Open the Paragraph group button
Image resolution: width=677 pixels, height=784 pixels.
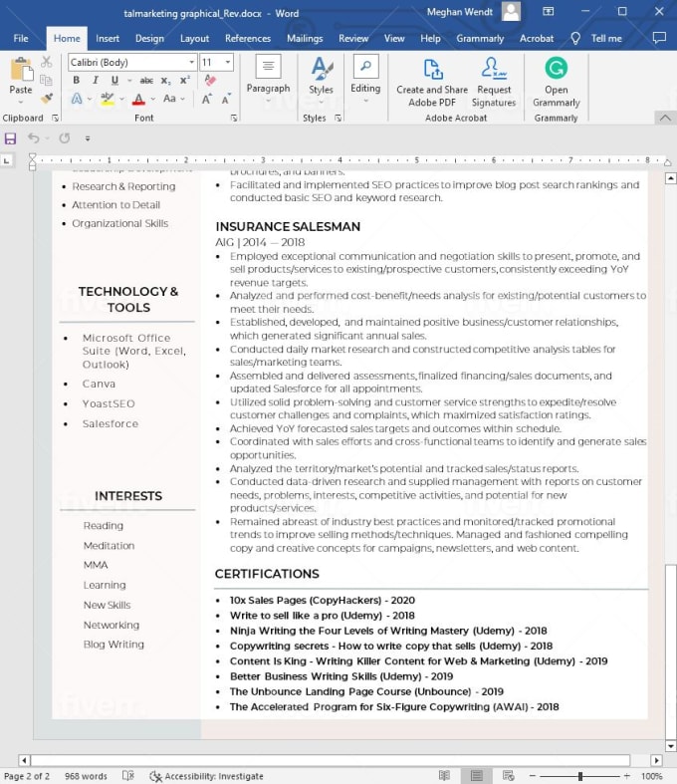click(x=268, y=79)
